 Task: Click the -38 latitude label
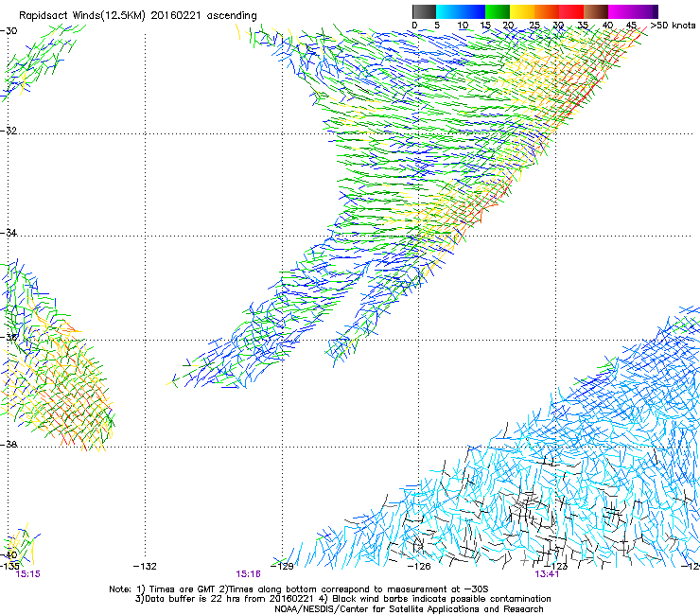[9, 445]
